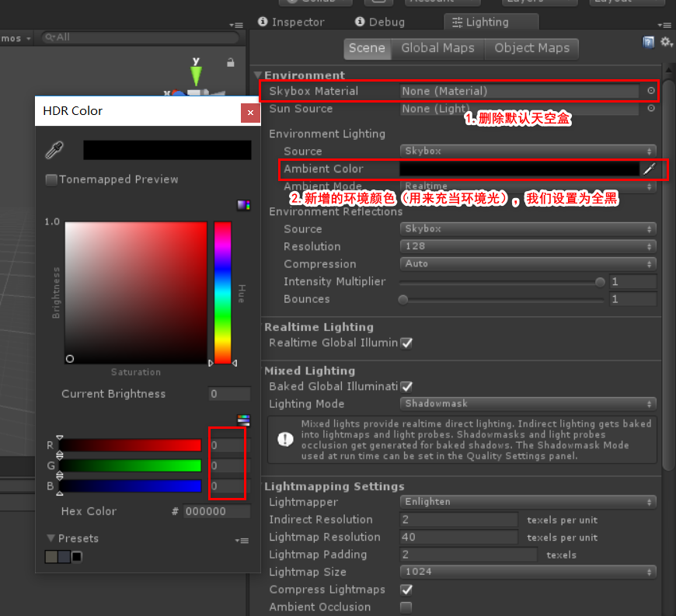
Task: Select the black preset swatch
Action: (77, 557)
